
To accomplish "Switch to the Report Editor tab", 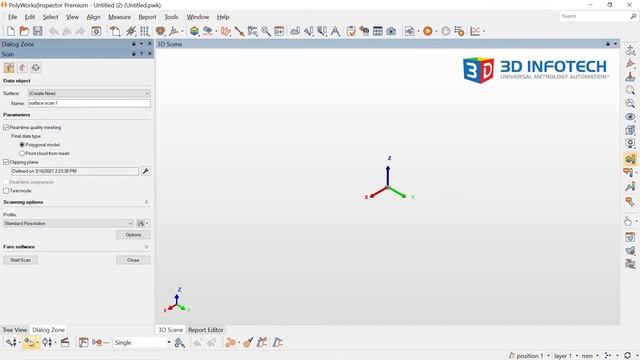I will coord(206,330).
